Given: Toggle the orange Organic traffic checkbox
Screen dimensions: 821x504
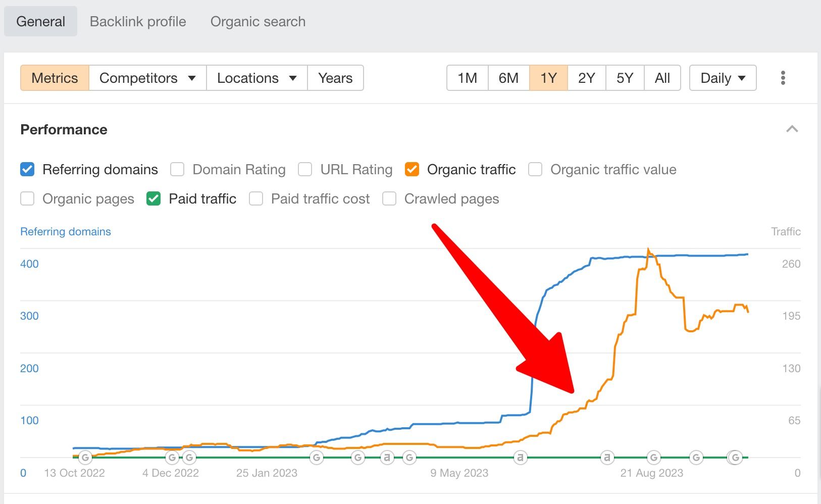Looking at the screenshot, I should click(412, 169).
